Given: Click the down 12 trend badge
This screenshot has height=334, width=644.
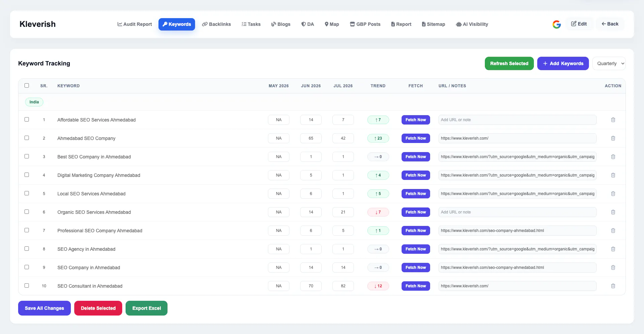Looking at the screenshot, I should click(378, 286).
